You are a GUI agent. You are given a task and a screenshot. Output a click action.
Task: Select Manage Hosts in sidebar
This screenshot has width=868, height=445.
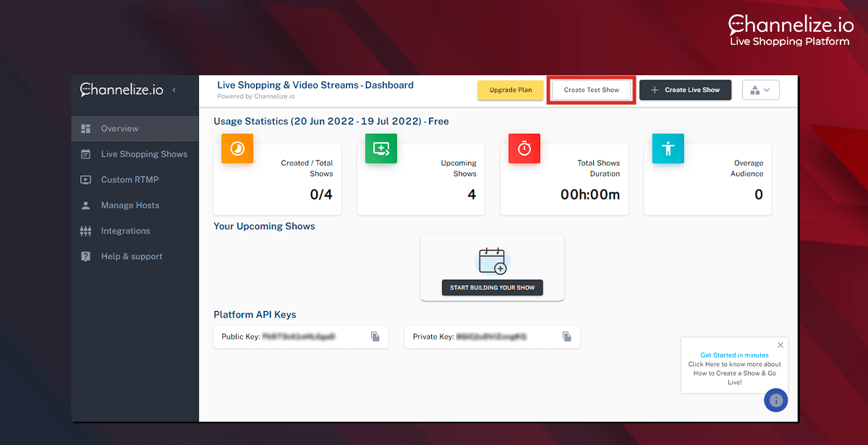pos(135,205)
